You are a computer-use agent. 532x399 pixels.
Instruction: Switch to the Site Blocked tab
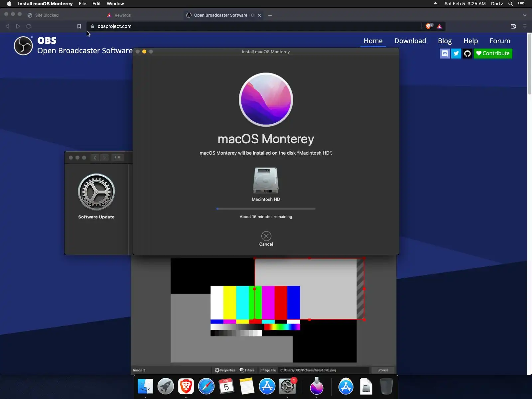pyautogui.click(x=47, y=15)
